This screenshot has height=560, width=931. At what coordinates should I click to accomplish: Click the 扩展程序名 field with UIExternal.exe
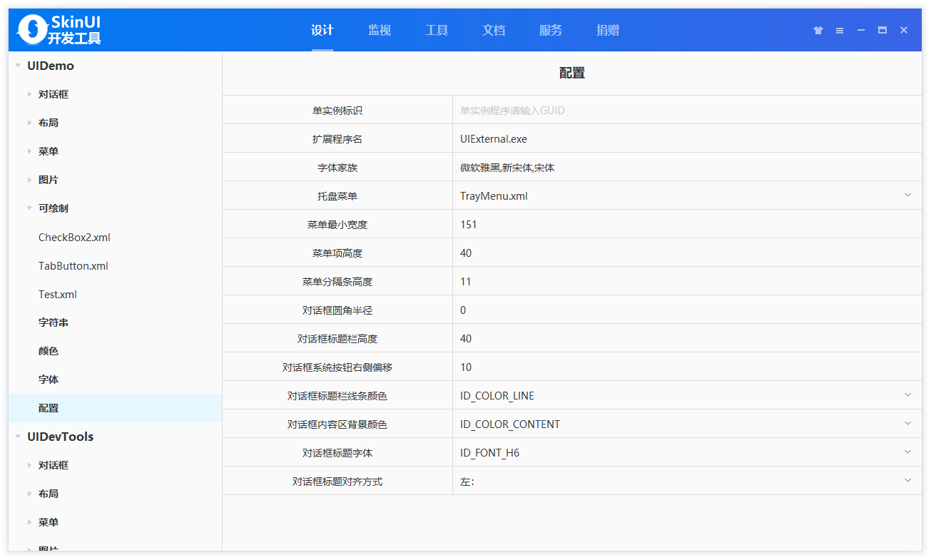click(x=687, y=138)
